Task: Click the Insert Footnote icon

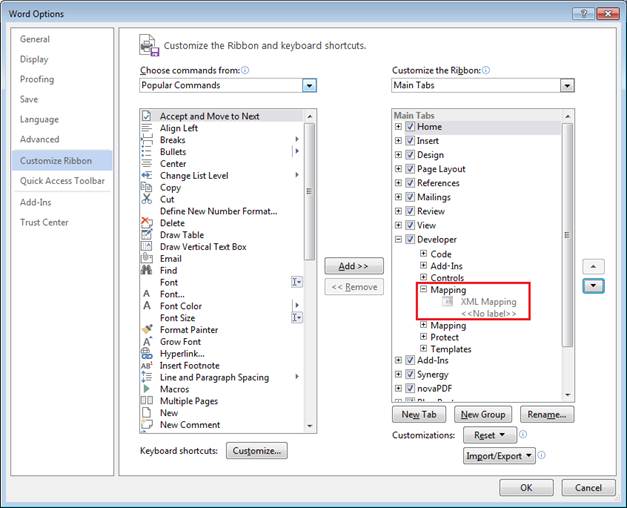Action: (x=147, y=365)
